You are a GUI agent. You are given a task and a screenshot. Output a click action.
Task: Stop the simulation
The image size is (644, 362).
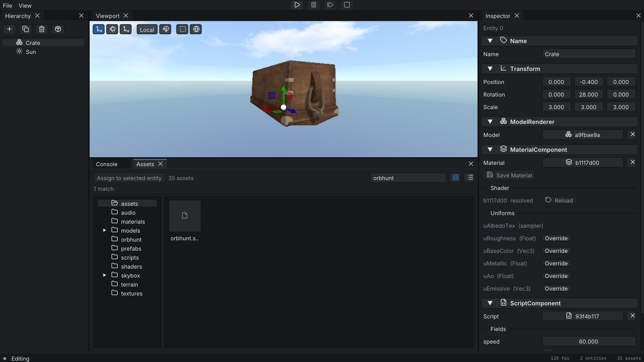347,5
